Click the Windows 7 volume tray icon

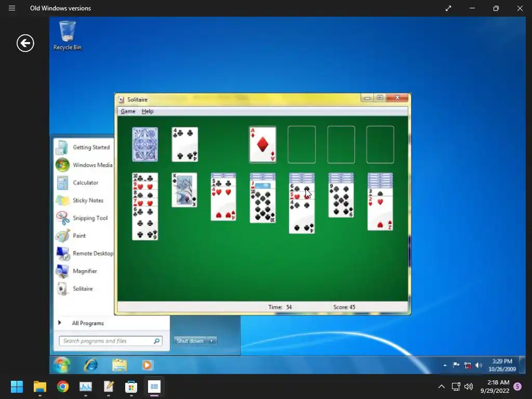click(478, 365)
